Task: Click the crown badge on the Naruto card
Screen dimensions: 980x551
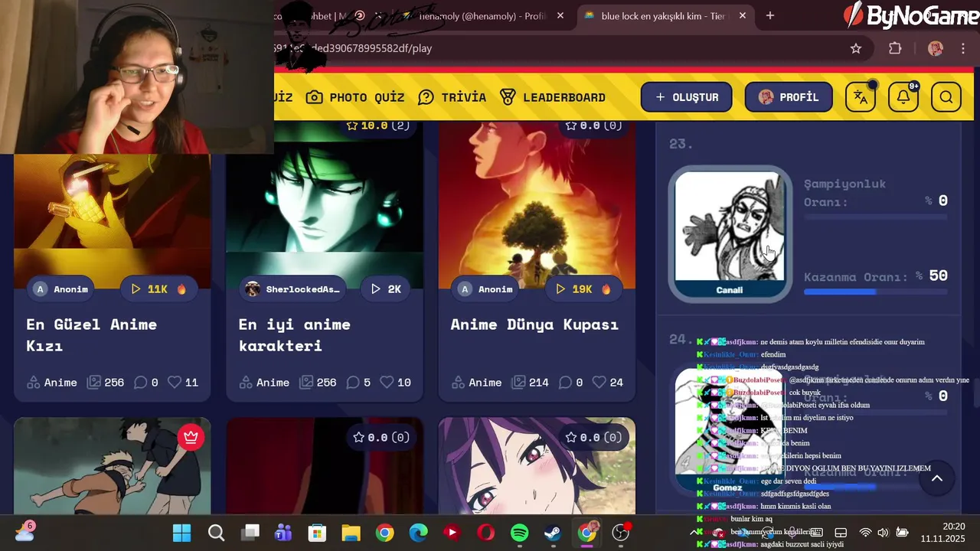Action: 191,437
